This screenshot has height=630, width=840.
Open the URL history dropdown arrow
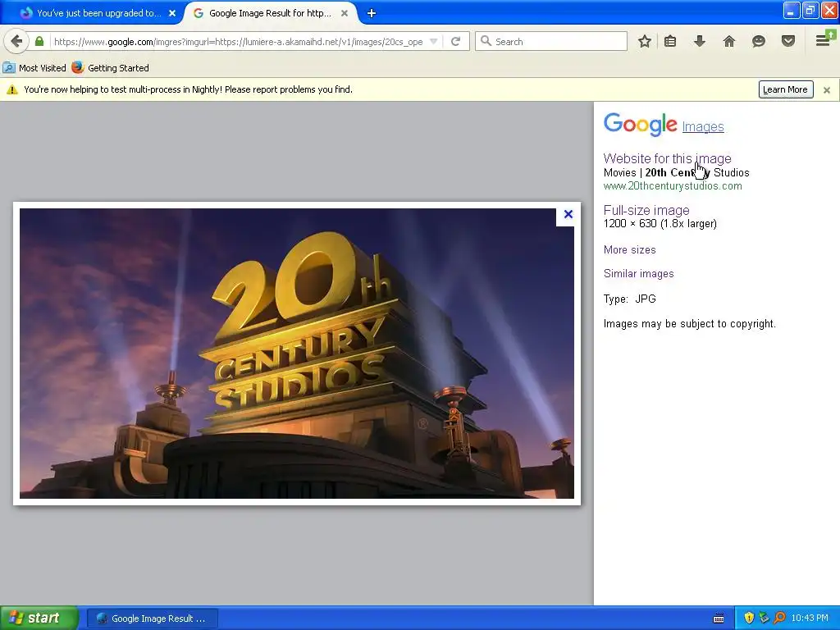pyautogui.click(x=434, y=41)
